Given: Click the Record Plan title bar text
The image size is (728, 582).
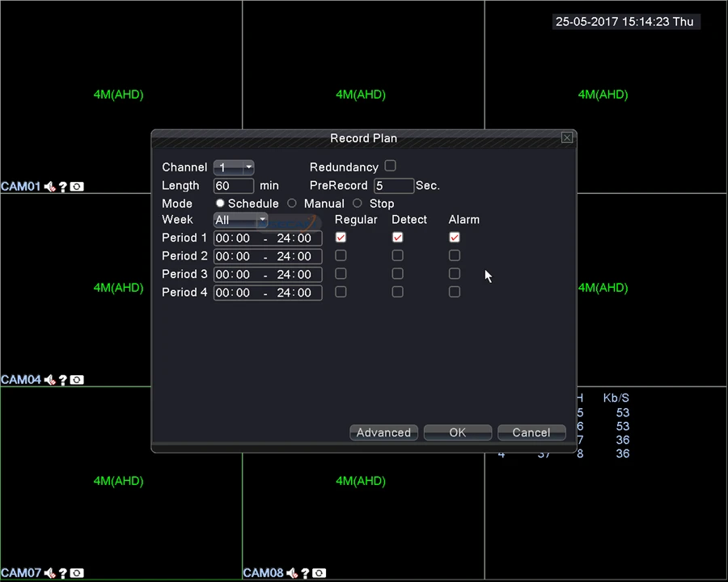Looking at the screenshot, I should (363, 138).
